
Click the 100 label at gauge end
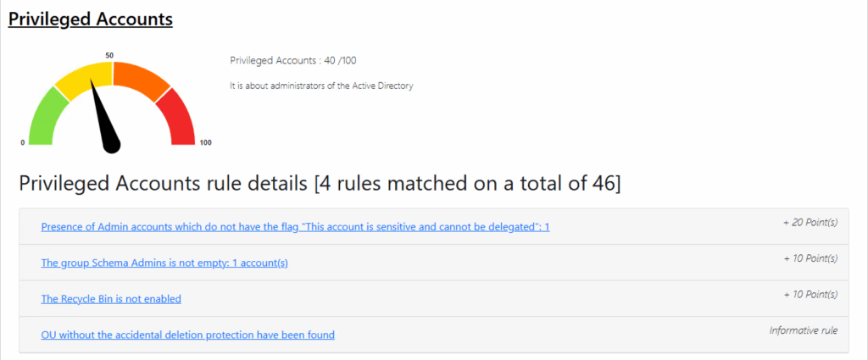tap(205, 142)
